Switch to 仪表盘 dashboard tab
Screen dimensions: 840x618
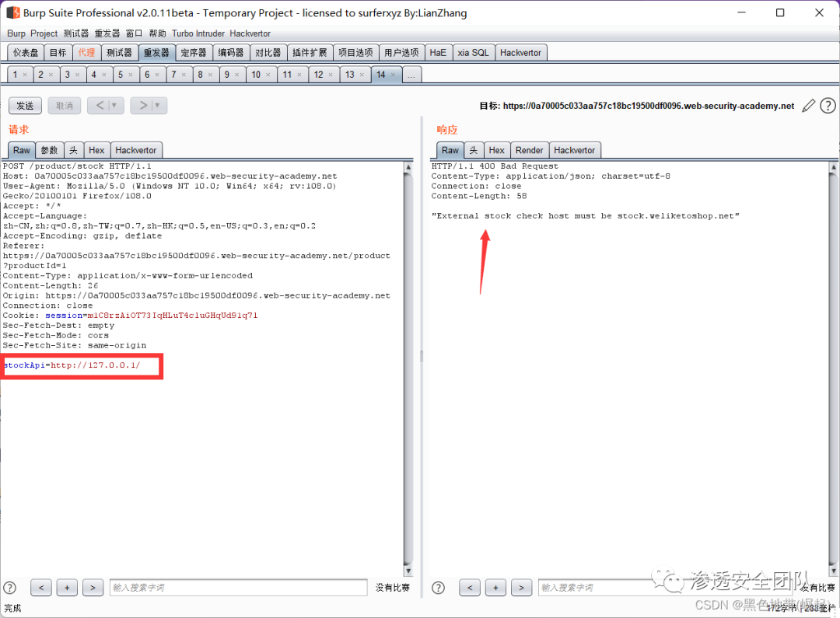[26, 53]
